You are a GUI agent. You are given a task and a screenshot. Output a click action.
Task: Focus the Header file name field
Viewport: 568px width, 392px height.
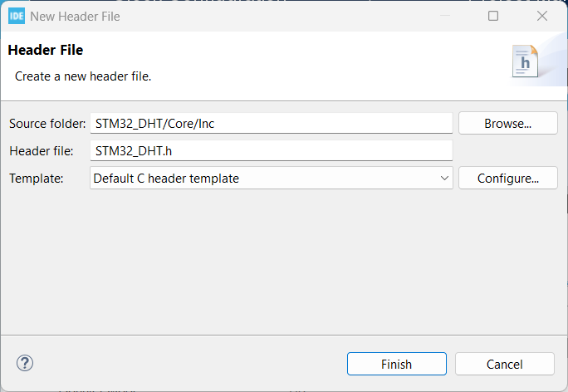272,150
